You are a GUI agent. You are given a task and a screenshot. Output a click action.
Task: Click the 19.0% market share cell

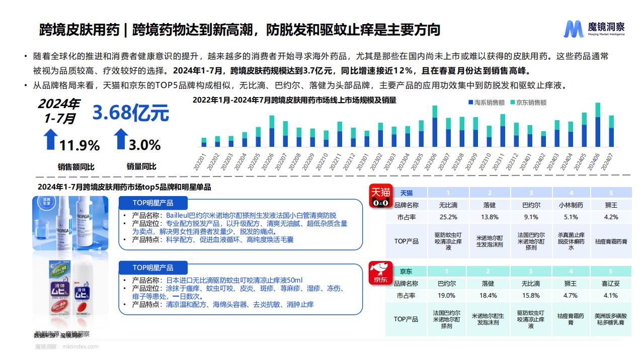[447, 296]
